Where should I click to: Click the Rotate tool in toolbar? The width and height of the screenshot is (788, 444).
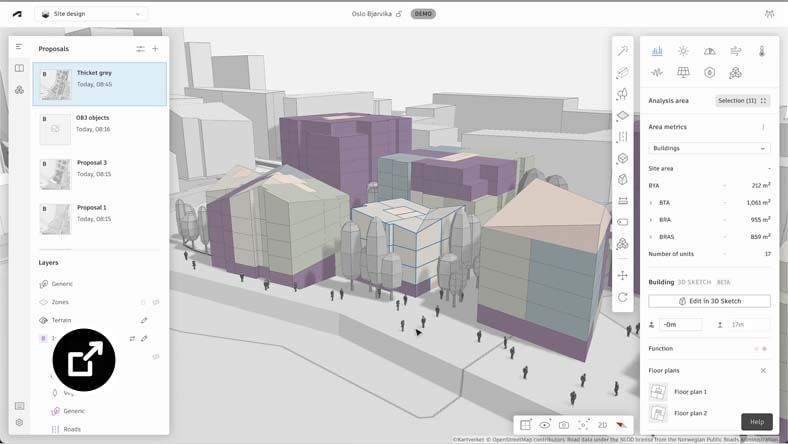coord(622,297)
